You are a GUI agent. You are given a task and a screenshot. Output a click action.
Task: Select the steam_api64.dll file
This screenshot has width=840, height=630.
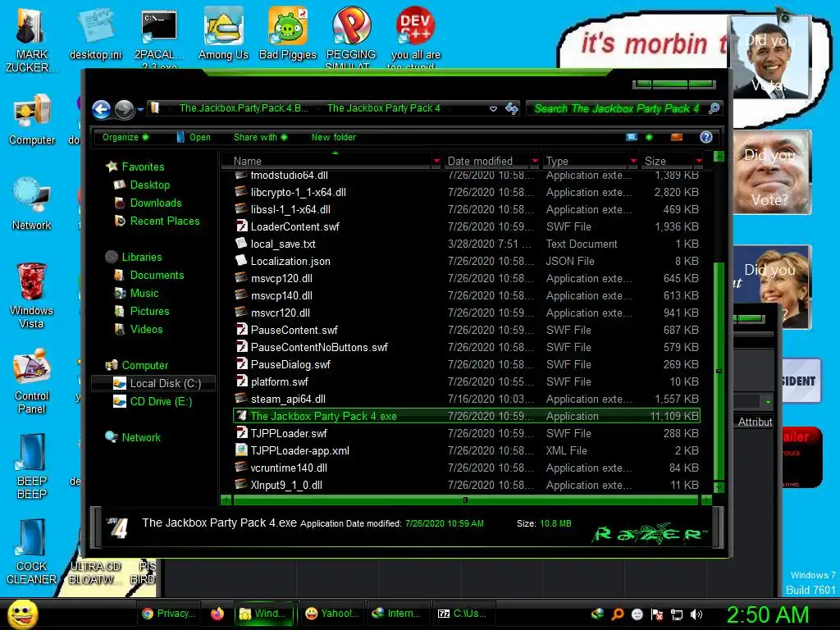pos(467,399)
